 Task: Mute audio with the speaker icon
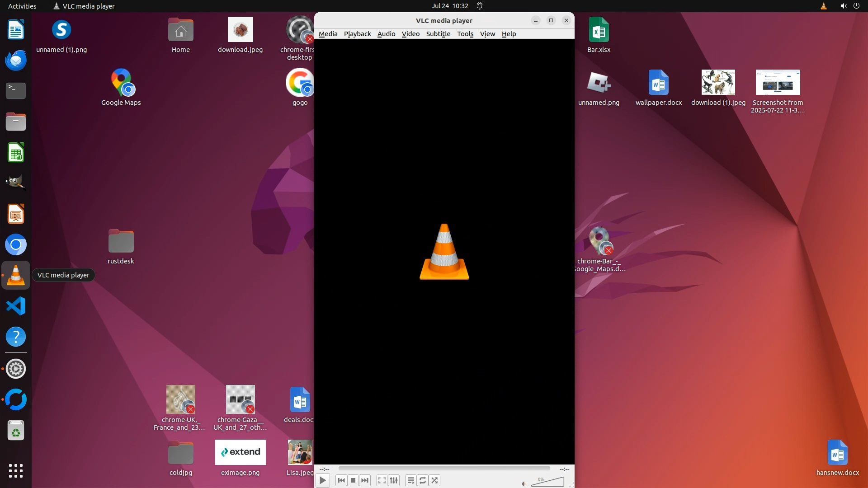click(524, 484)
